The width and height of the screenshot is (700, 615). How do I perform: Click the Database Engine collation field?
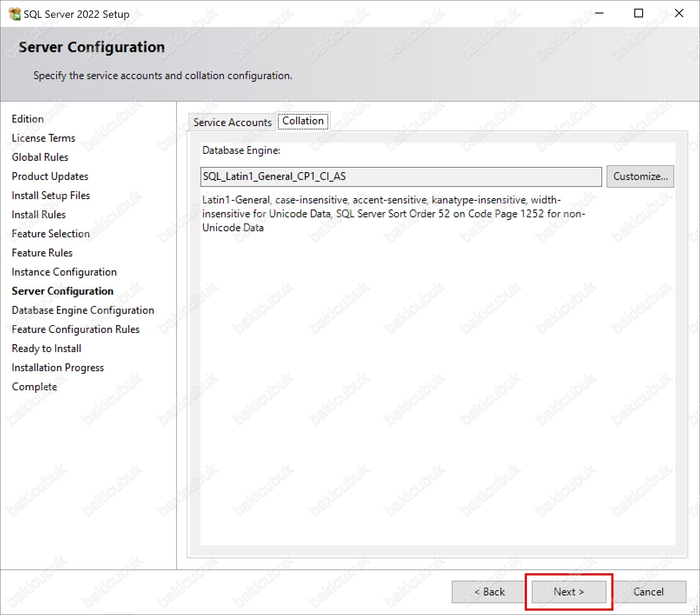(x=401, y=176)
